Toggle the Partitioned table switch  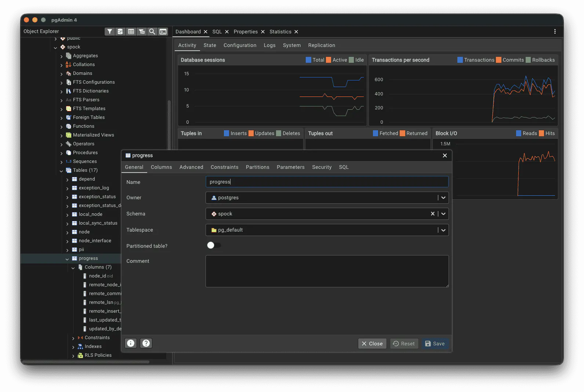click(x=214, y=245)
